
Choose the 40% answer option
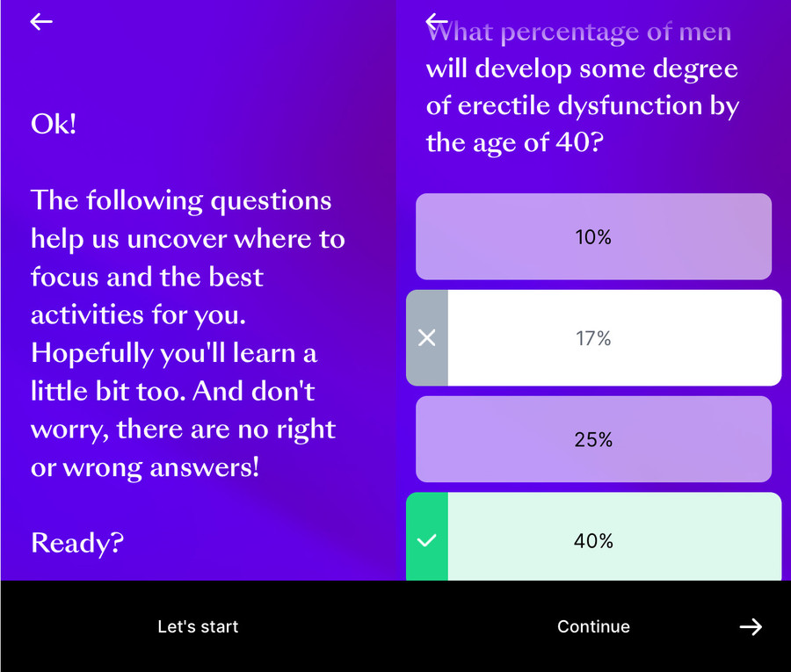click(594, 537)
